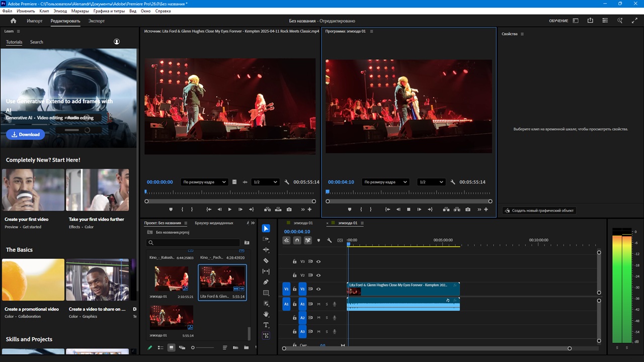The image size is (644, 362).
Task: Open Source monitor zoom level dropdown
Action: coord(204,182)
